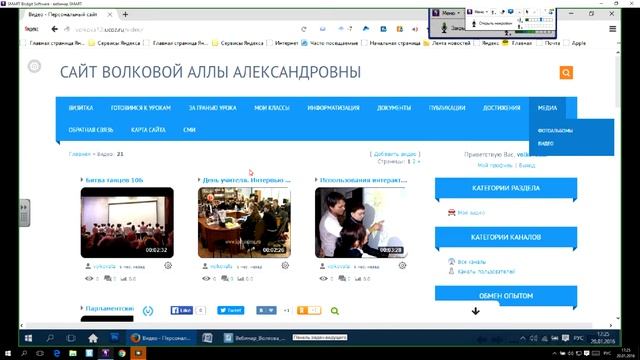Open the browser hamburger menu
The width and height of the screenshot is (640, 360).
(612, 29)
